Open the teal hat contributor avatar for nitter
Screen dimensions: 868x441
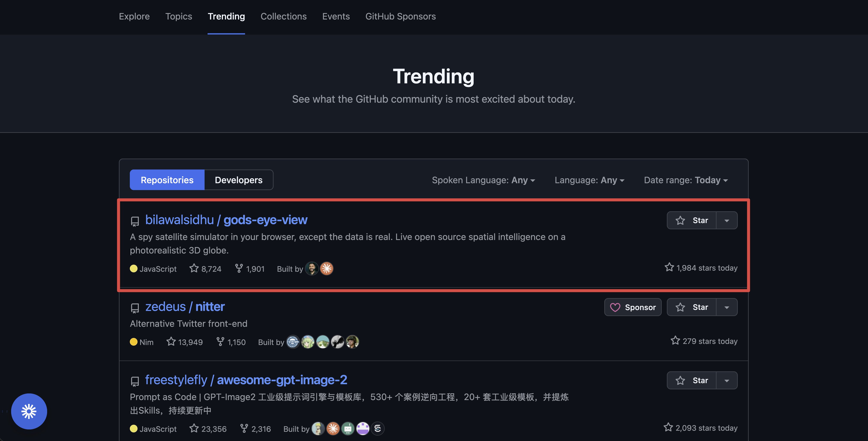point(322,342)
